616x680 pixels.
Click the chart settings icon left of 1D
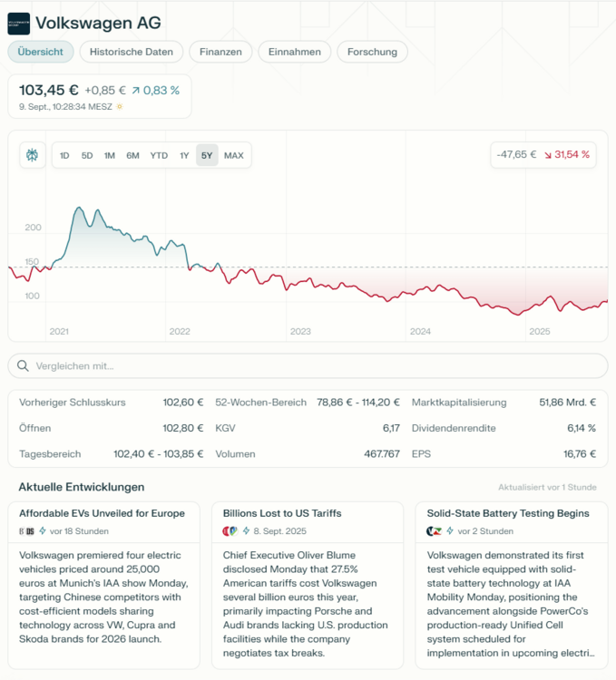point(33,155)
